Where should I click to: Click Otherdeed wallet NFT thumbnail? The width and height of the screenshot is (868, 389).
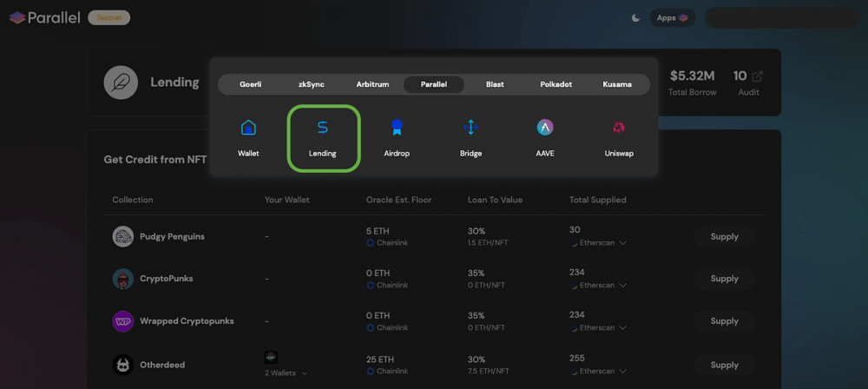pos(271,358)
